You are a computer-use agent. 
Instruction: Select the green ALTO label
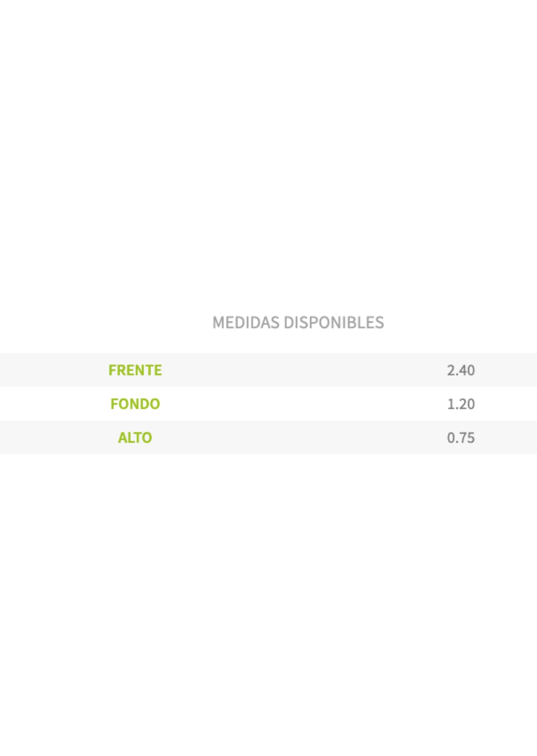[x=135, y=438]
